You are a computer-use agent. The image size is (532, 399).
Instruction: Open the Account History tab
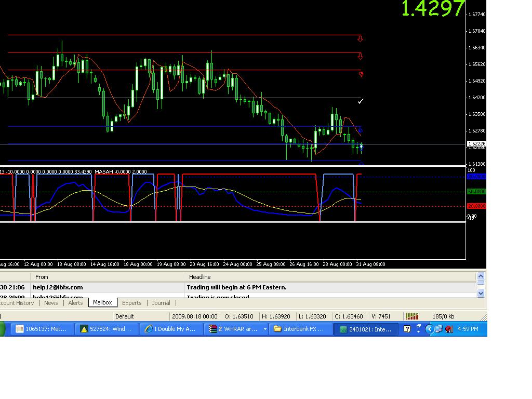17,303
